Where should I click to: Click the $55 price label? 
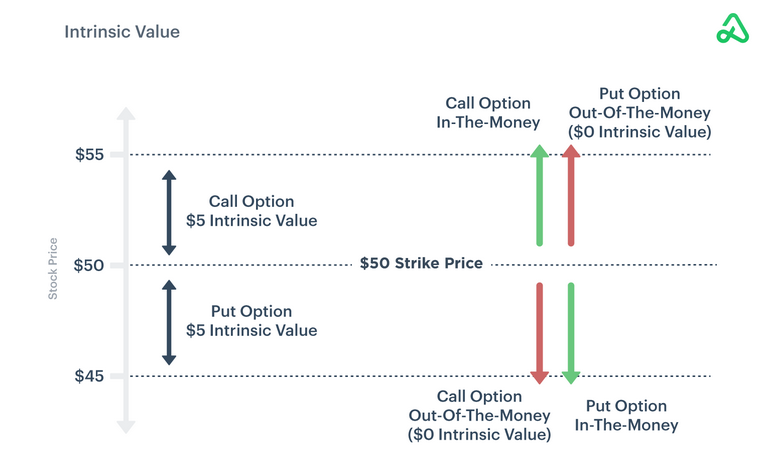pyautogui.click(x=89, y=155)
